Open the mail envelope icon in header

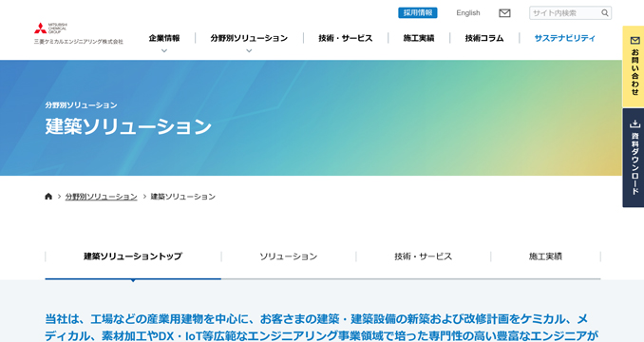[x=504, y=13]
